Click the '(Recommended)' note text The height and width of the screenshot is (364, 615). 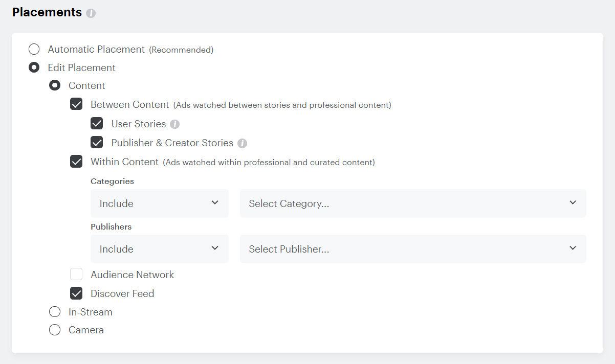point(181,50)
